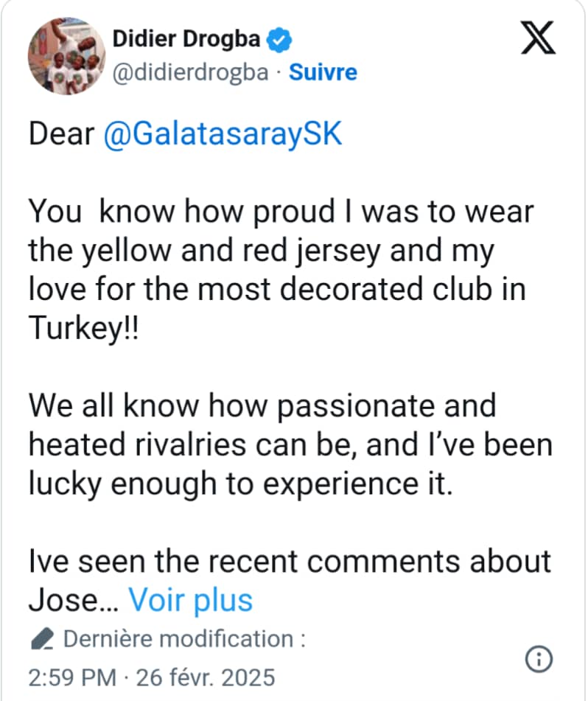Viewport: 588px width, 701px height.
Task: Click the pencil edit icon
Action: click(43, 638)
